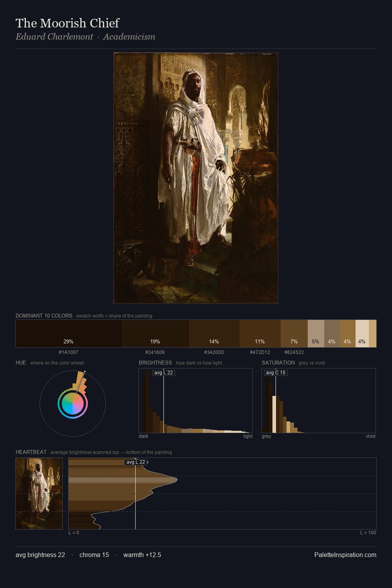Select the 5% taupe swatch
392x588 pixels.
316,334
